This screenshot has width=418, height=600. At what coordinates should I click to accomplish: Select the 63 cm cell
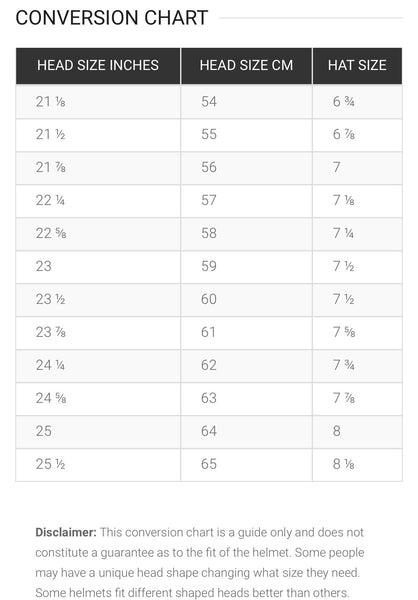247,398
